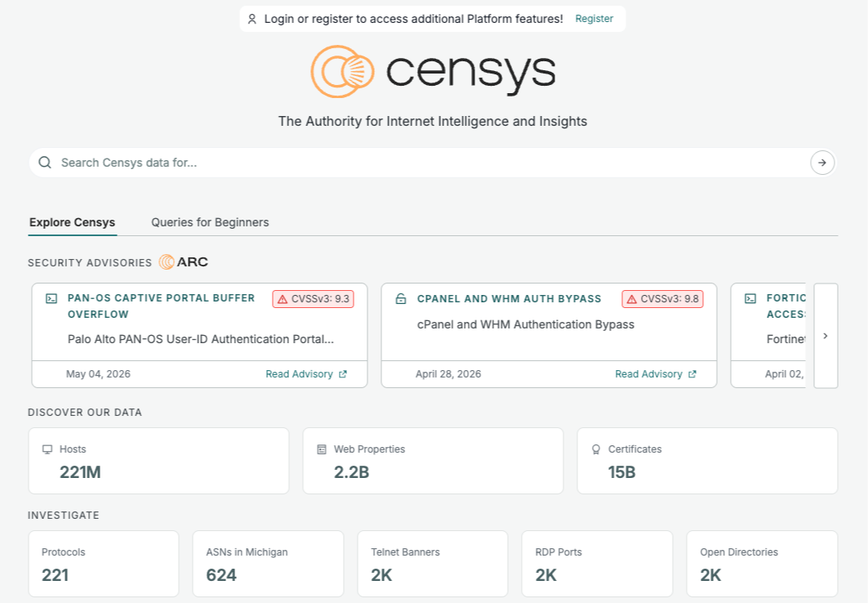Click the 'Investigate' heading
868x603 pixels.
tap(64, 516)
